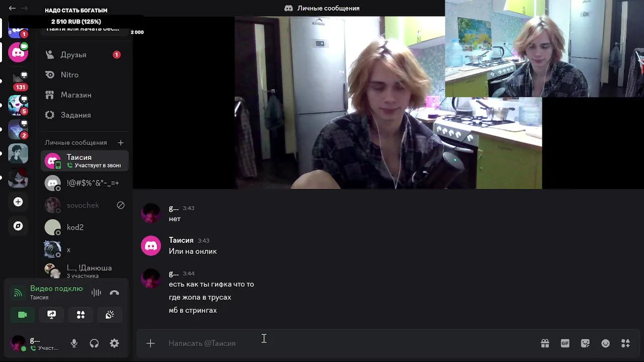Click the 2 510 RUB (125%) overlay
This screenshot has height=362, width=644.
pos(76,22)
